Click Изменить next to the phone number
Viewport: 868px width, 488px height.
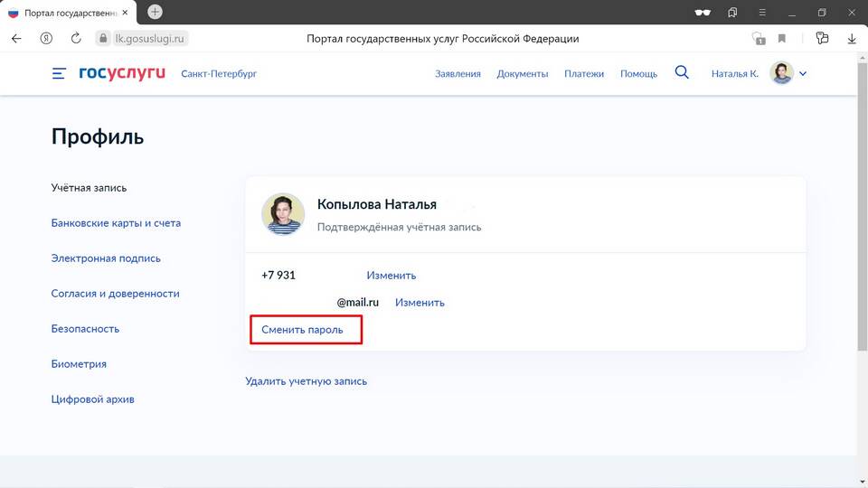tap(391, 276)
